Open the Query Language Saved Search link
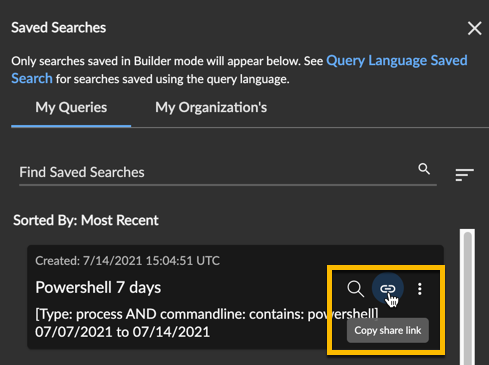The width and height of the screenshot is (489, 365). click(397, 61)
